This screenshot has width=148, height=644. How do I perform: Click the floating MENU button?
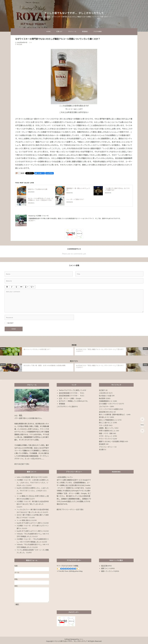click(142, 425)
